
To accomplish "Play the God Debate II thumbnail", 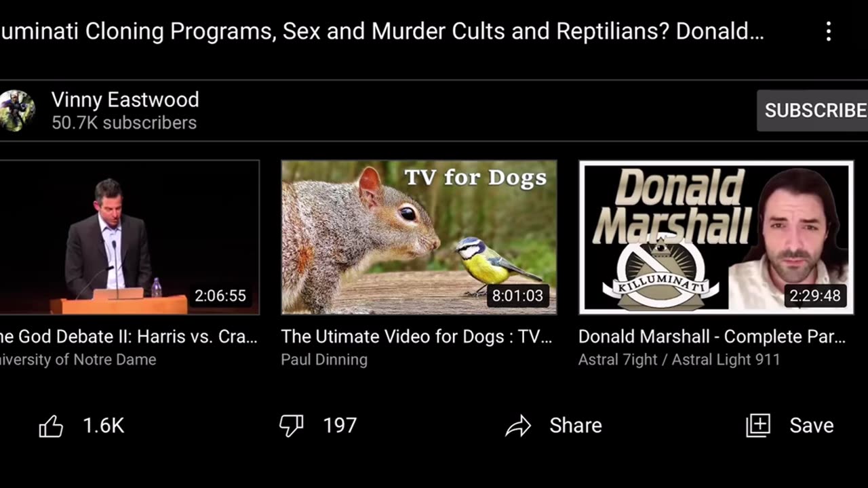I will point(130,237).
